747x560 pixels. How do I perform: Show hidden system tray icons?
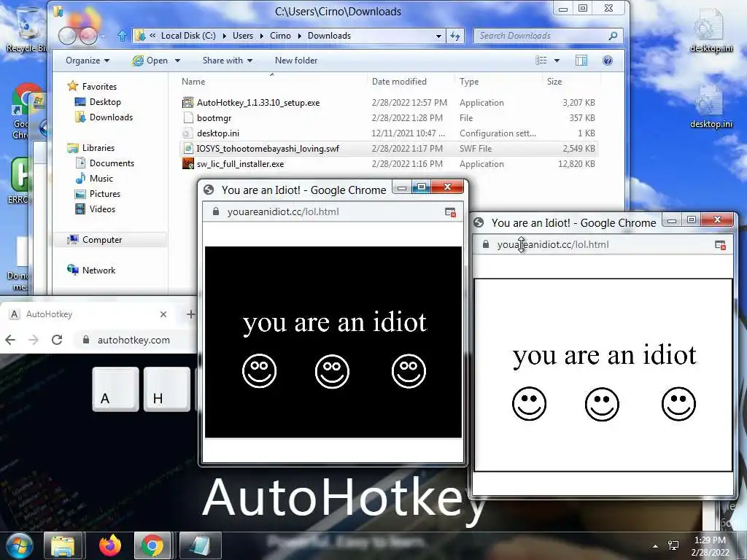click(656, 546)
